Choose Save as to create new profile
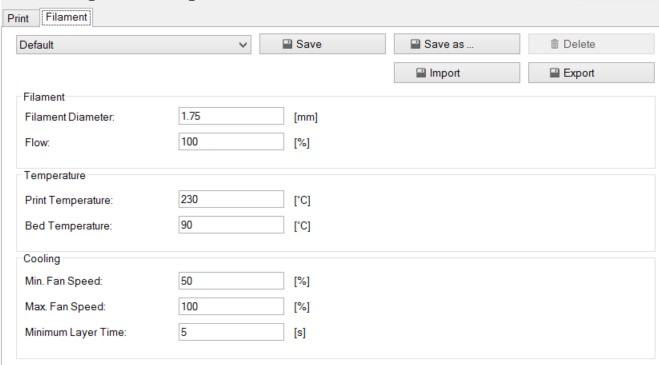 point(457,44)
